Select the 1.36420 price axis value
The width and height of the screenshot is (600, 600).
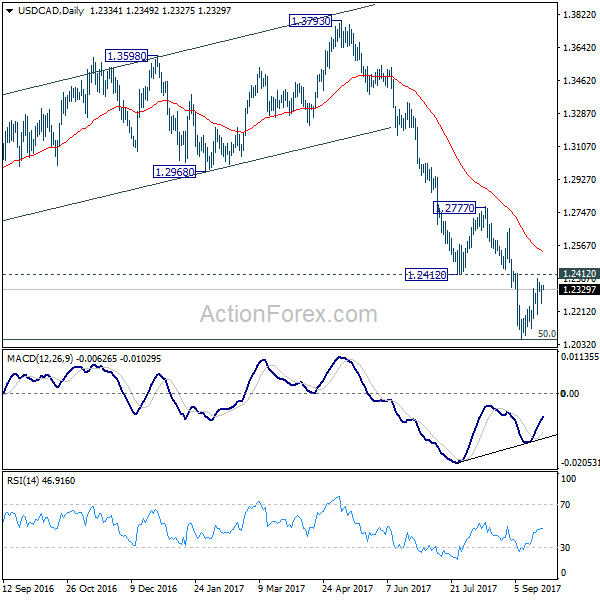(x=579, y=47)
